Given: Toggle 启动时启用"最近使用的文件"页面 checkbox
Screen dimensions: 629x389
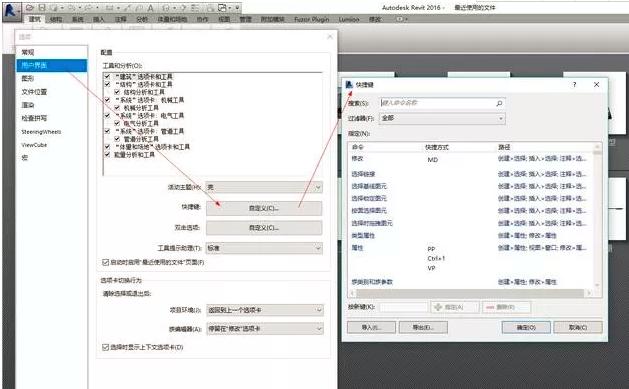Looking at the screenshot, I should (x=106, y=262).
